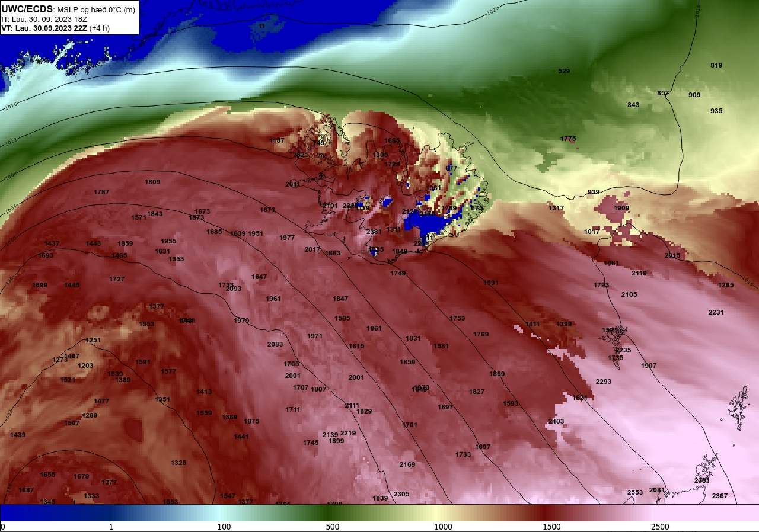
Task: Click the map value 1399
Action: click(x=564, y=324)
